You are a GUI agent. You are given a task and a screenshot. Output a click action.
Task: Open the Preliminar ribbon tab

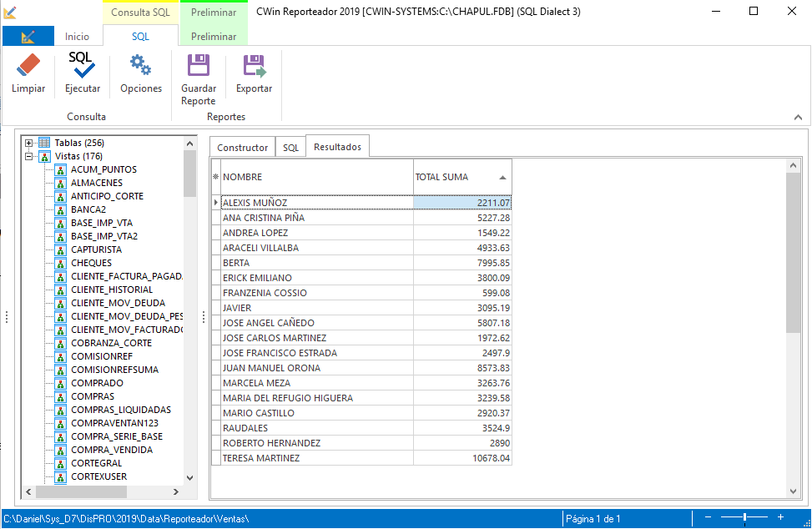214,37
